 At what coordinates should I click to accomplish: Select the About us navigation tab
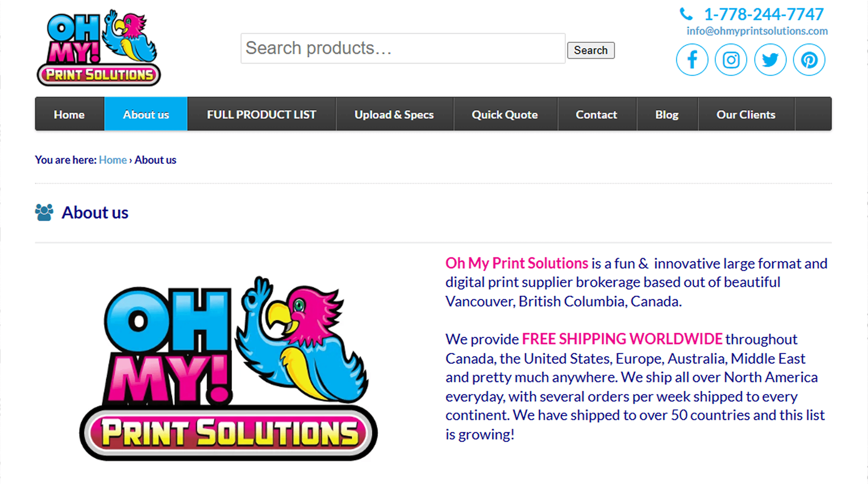[146, 114]
